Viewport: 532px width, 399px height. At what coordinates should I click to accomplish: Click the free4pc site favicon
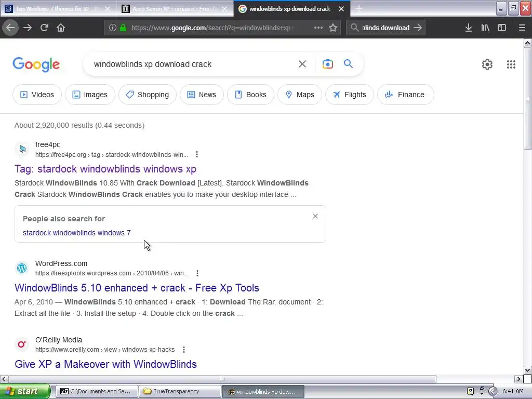22,149
